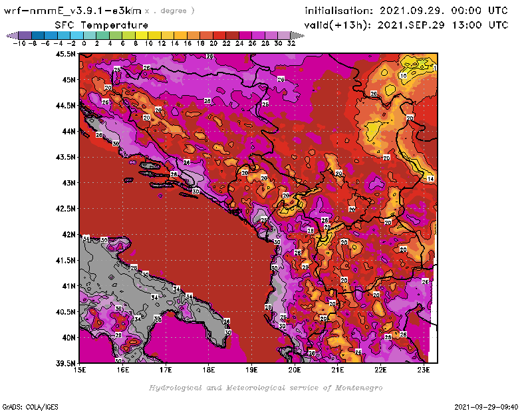Screen dimensions: 532x411
Task: Click the 40N latitude axis label
Action: (x=68, y=337)
